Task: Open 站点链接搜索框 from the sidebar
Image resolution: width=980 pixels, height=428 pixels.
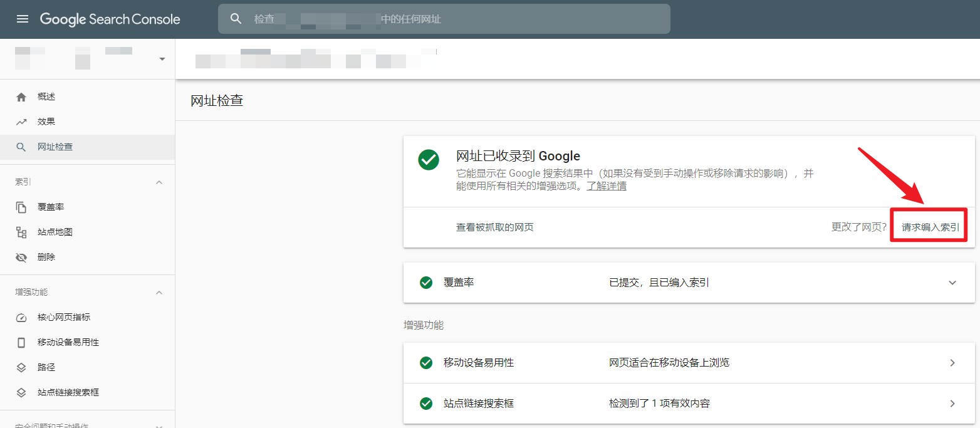Action: (88, 393)
